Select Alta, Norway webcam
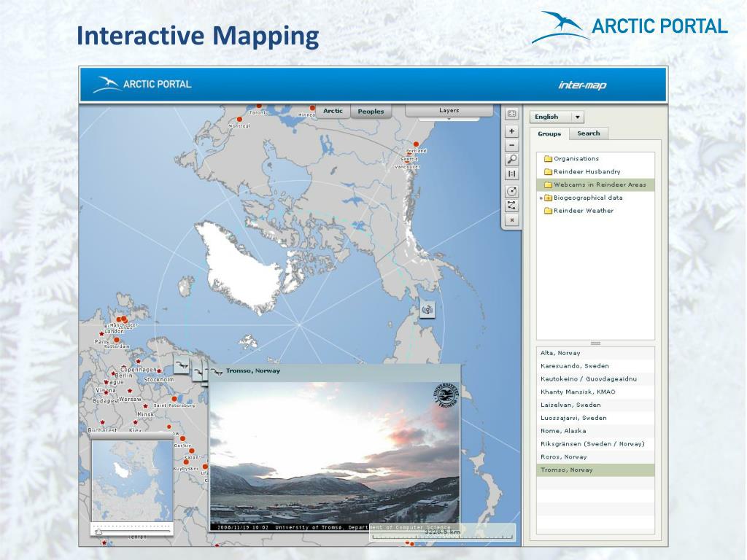Screen dimensions: 747x560 pyautogui.click(x=595, y=353)
